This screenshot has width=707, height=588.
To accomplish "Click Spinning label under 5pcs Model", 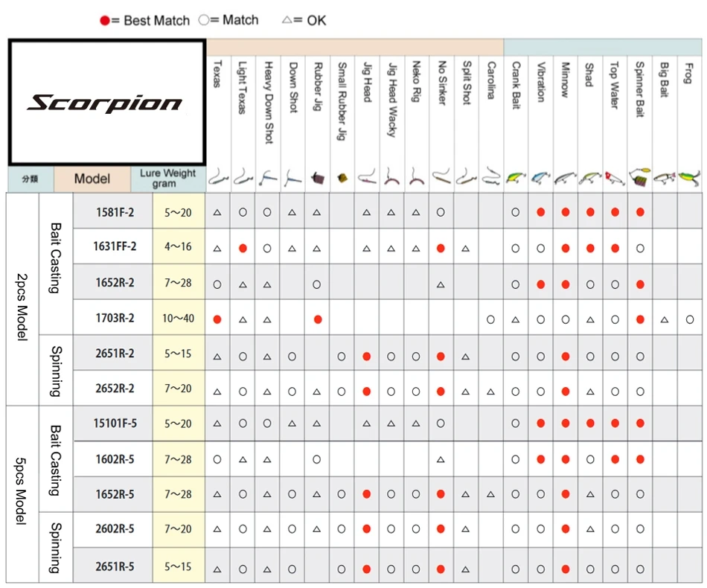I will tap(56, 547).
